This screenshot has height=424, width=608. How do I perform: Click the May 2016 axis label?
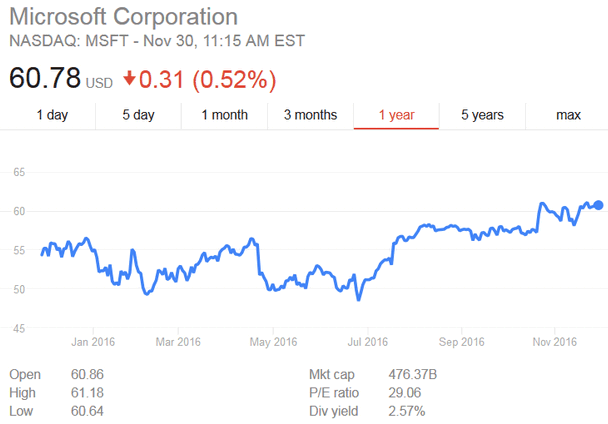tap(273, 342)
